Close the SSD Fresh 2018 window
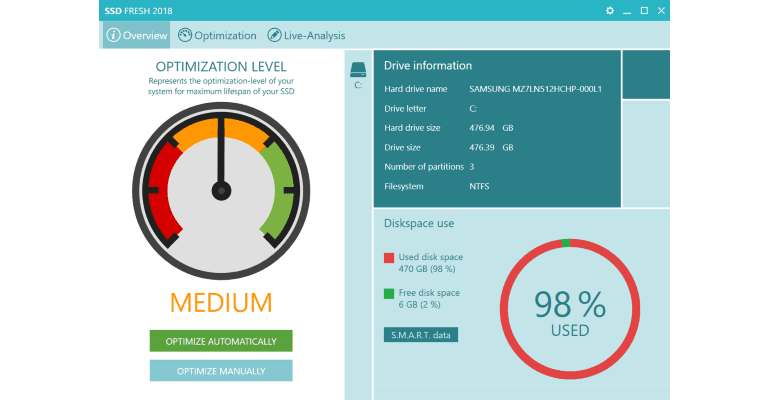Screen dimensions: 770x400 (x=661, y=10)
